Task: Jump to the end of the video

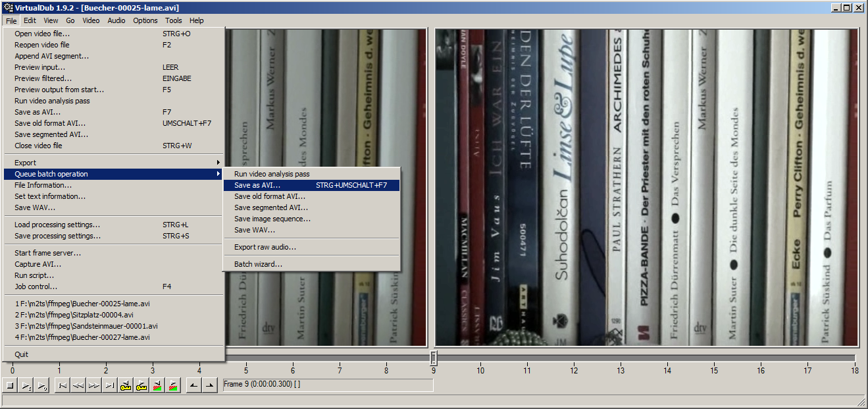Action: point(109,385)
